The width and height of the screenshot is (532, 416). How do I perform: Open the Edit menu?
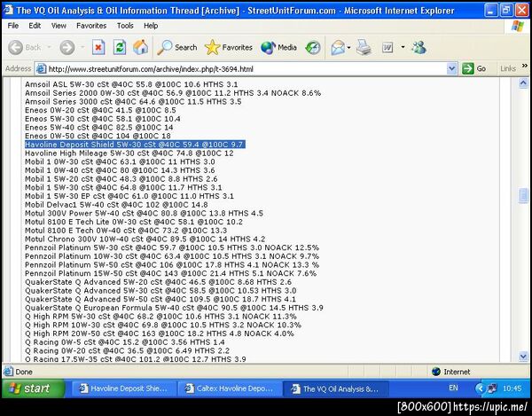point(35,26)
